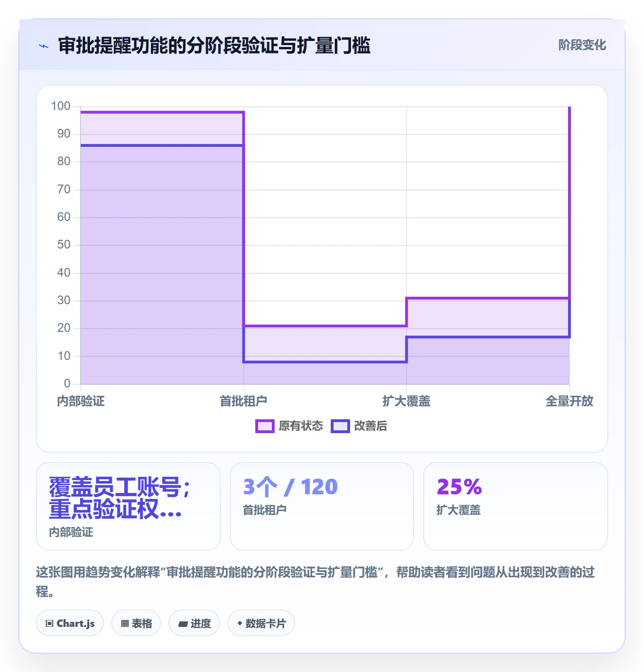Image resolution: width=644 pixels, height=672 pixels.
Task: Open the 3个 / 120 首批租户 card
Action: (322, 506)
